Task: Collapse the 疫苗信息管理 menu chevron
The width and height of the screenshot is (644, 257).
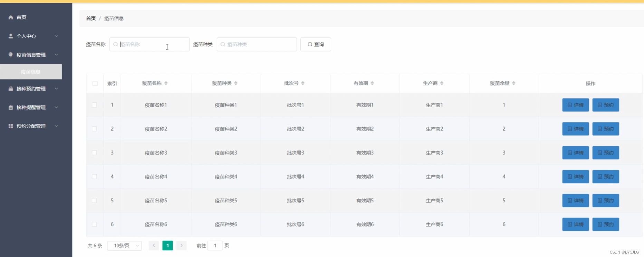Action: (56, 55)
